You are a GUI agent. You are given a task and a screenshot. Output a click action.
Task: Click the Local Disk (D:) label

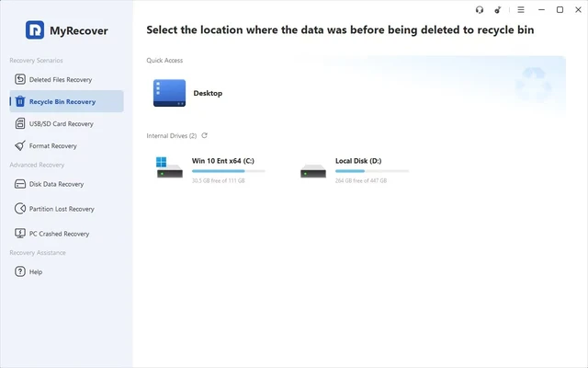click(x=358, y=161)
